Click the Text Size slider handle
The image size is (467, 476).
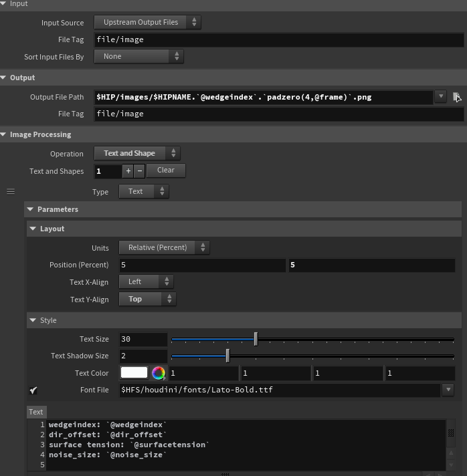[256, 340]
